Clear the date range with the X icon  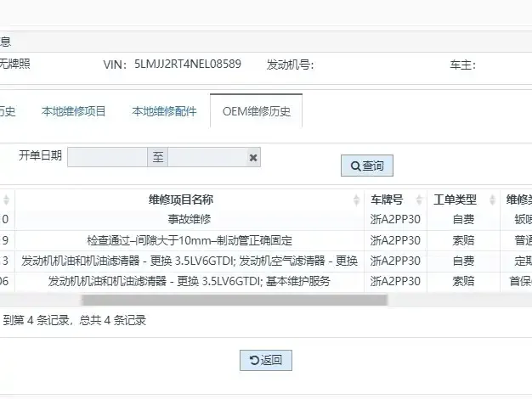coord(253,157)
